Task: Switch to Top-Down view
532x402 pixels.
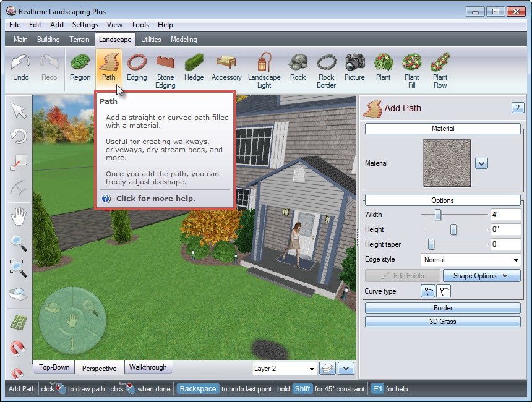Action: click(x=54, y=367)
